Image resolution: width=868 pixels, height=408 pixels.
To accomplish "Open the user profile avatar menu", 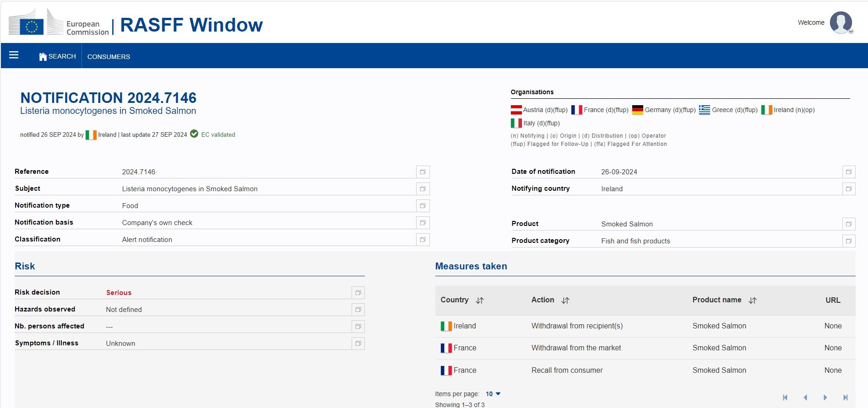I will click(x=841, y=22).
